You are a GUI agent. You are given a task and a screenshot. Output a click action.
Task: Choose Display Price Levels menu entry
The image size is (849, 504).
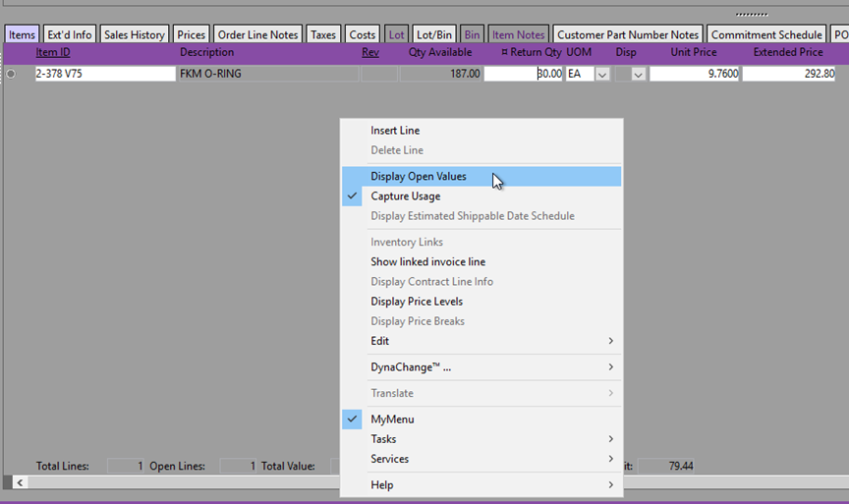tap(417, 302)
